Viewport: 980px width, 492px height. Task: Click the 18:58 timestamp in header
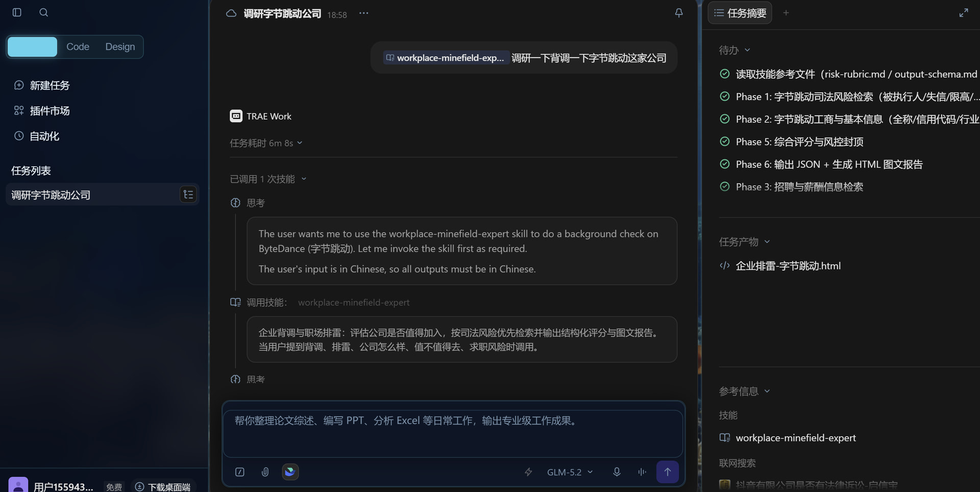tap(337, 15)
